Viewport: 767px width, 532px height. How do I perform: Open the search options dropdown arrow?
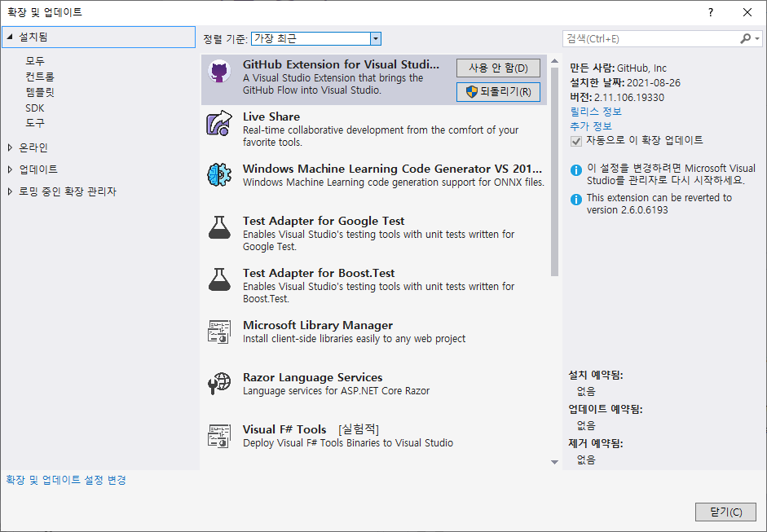point(756,38)
